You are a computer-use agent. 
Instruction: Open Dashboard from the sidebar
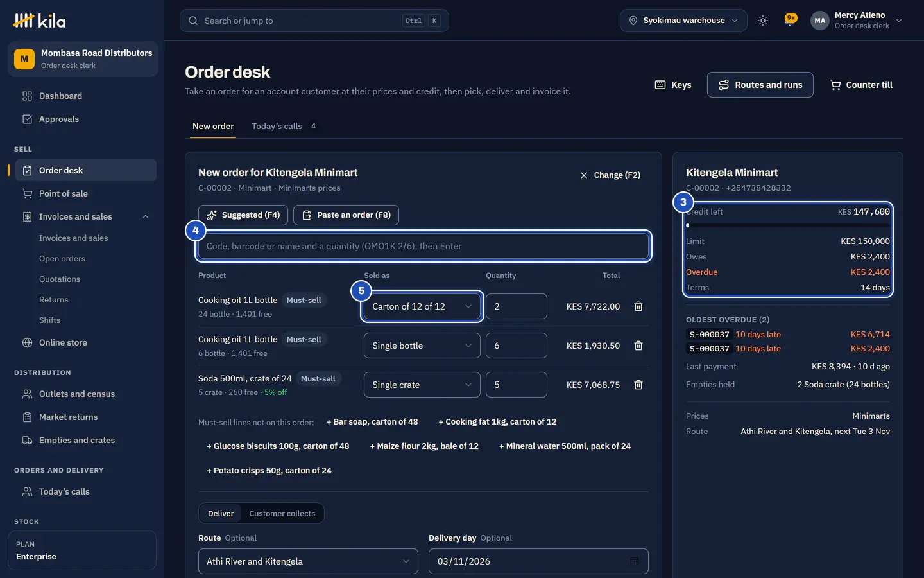point(86,96)
